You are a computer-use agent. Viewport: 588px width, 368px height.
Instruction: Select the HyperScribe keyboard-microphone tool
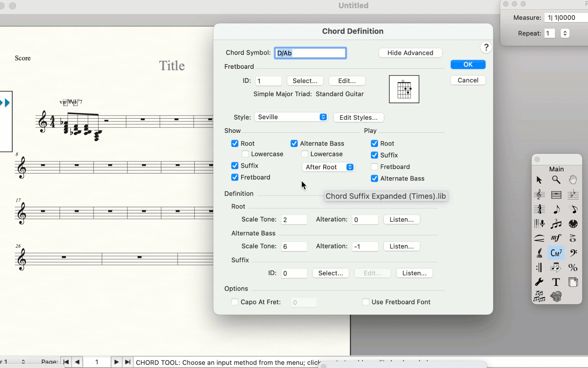tap(539, 224)
